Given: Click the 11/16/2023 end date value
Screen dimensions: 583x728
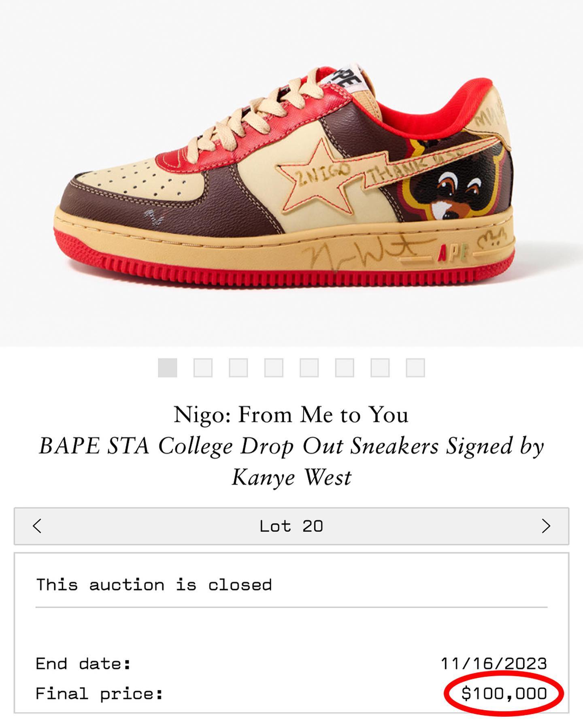Looking at the screenshot, I should click(x=494, y=664).
